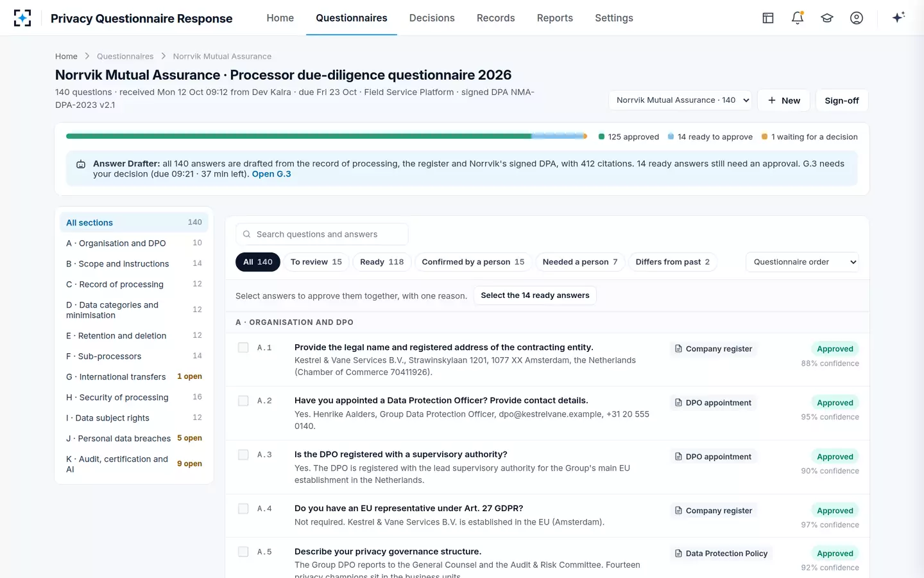
Task: Tick the checkbox for question A.3
Action: coord(243,455)
